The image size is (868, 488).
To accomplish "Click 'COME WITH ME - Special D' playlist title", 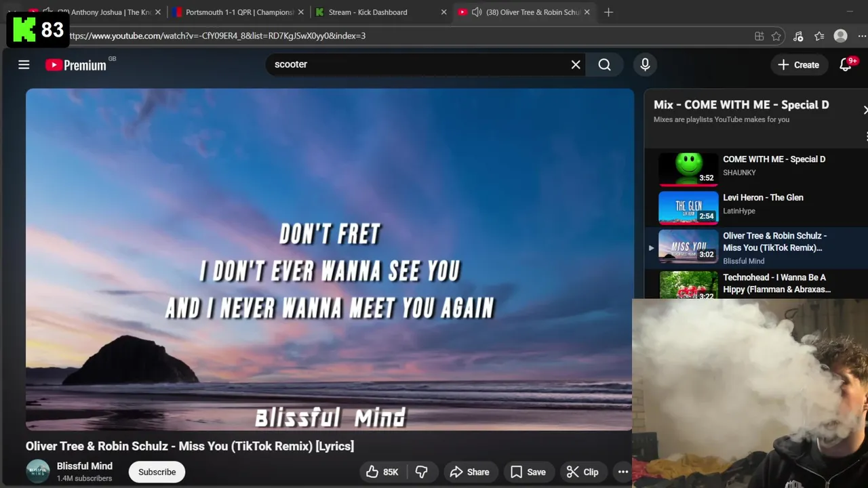I will click(x=774, y=159).
